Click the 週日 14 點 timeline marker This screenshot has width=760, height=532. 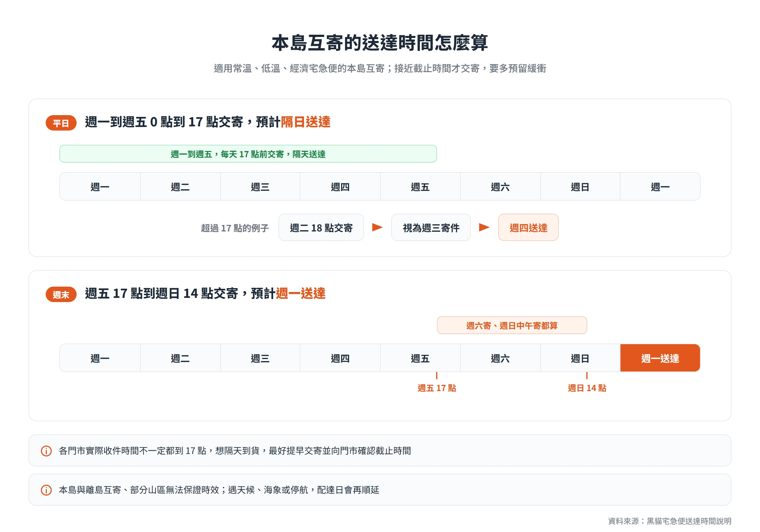[587, 388]
